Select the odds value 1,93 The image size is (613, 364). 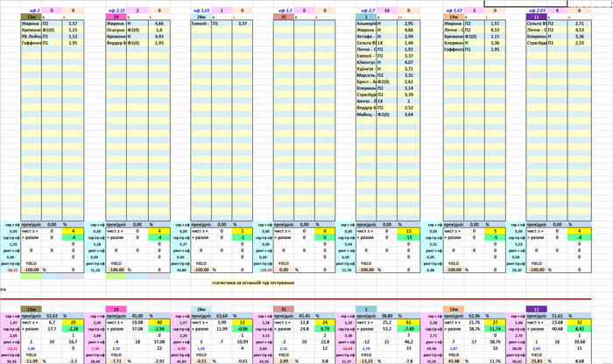point(159,43)
